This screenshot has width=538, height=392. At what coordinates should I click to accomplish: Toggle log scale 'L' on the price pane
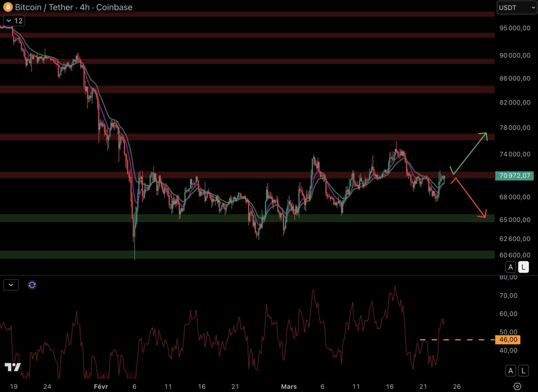(523, 267)
